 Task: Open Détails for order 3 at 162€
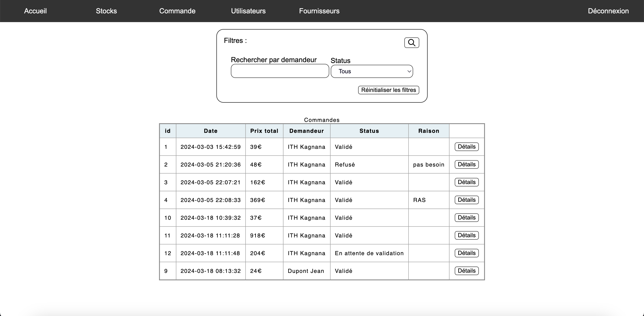click(x=466, y=182)
